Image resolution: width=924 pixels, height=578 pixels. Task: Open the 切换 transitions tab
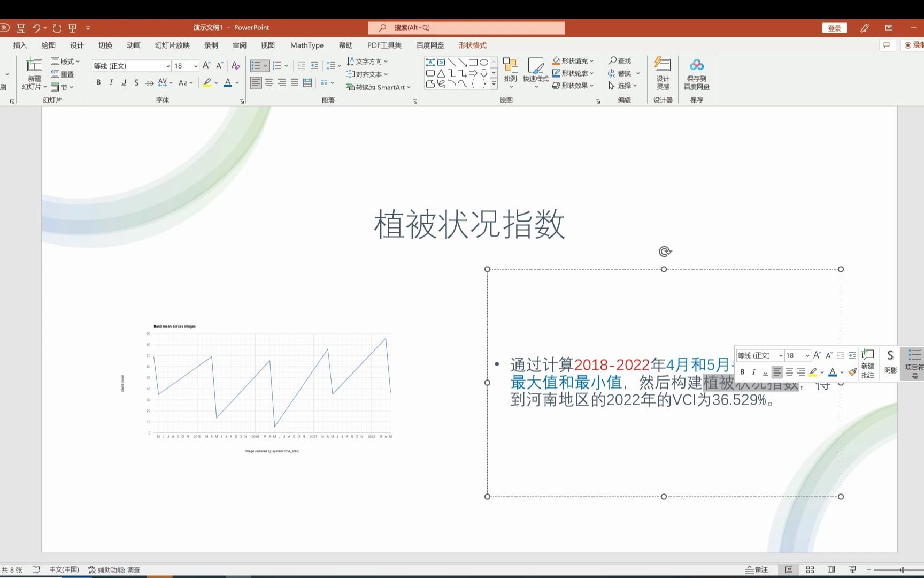105,45
